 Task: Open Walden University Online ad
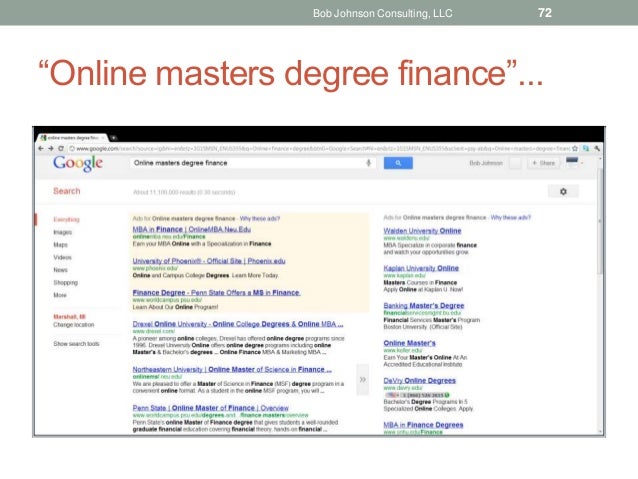422,231
